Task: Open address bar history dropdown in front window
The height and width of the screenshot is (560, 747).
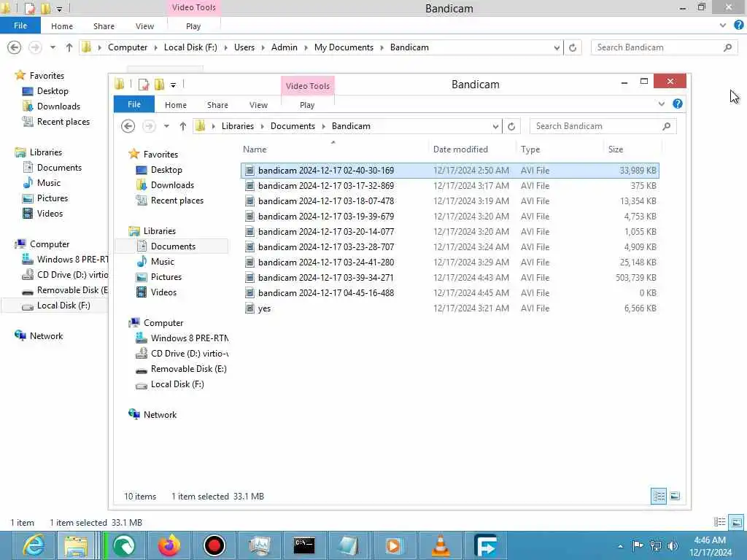Action: (495, 126)
